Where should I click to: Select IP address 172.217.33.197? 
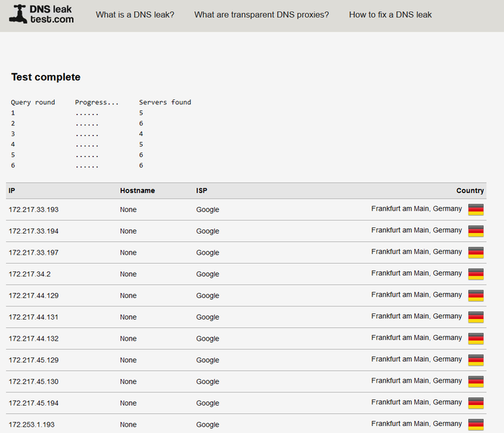(x=34, y=253)
